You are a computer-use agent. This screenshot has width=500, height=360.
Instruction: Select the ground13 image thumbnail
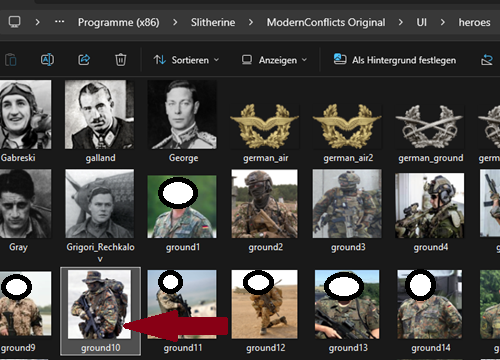(347, 304)
